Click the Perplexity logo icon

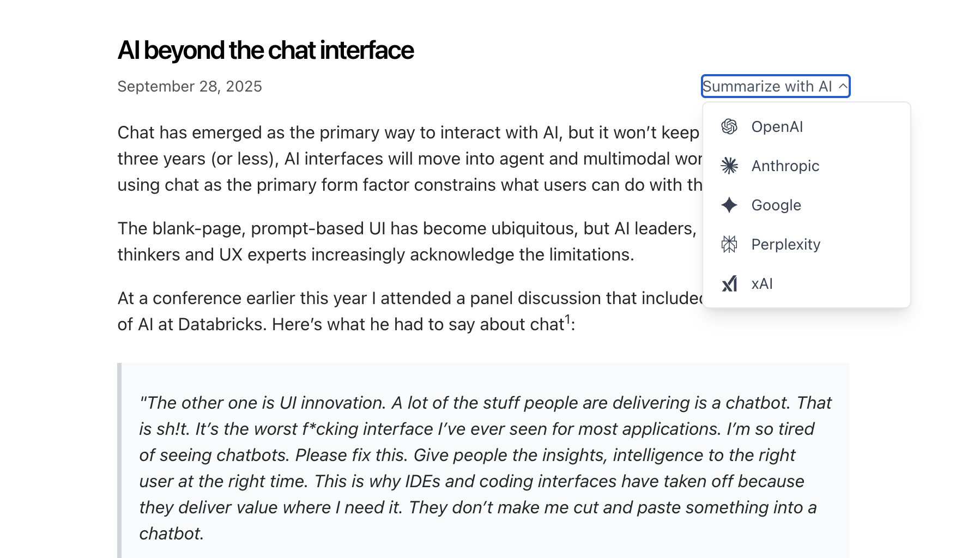pos(730,244)
